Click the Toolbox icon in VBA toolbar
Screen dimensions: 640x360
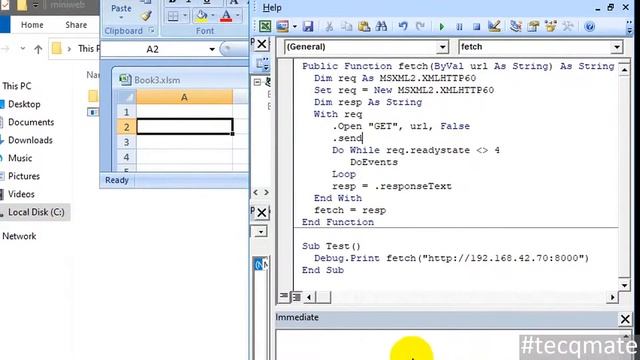[x=568, y=27]
